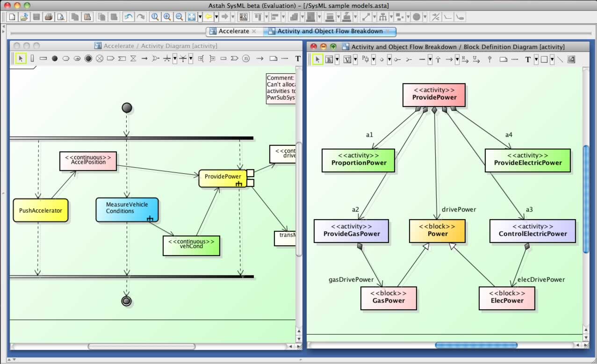Open the back navigation history dropdown
The image size is (597, 364).
click(216, 17)
